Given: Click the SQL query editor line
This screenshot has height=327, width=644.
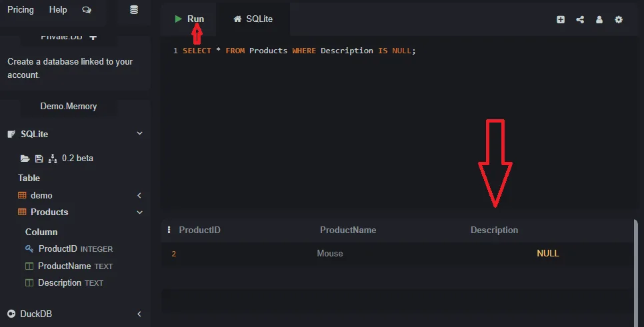Looking at the screenshot, I should [x=299, y=51].
